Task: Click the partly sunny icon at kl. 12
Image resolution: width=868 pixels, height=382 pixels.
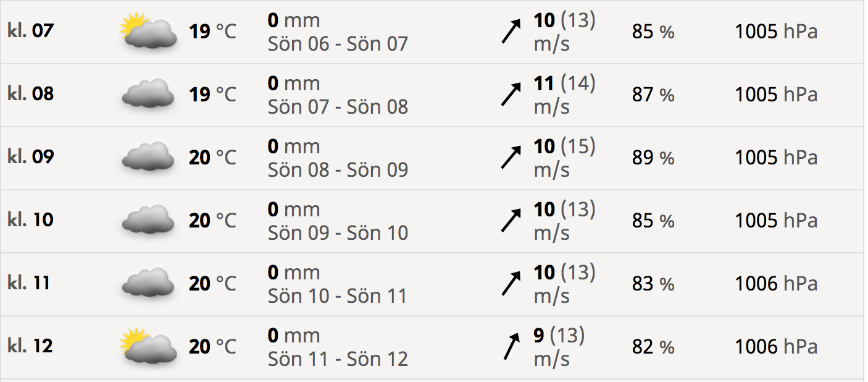Action: (148, 346)
